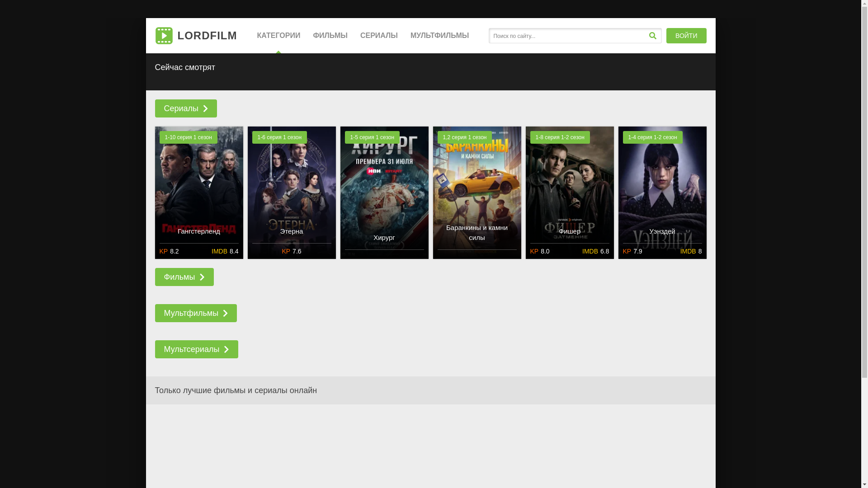Image resolution: width=868 pixels, height=488 pixels.
Task: Click the Хирург title text
Action: (384, 238)
